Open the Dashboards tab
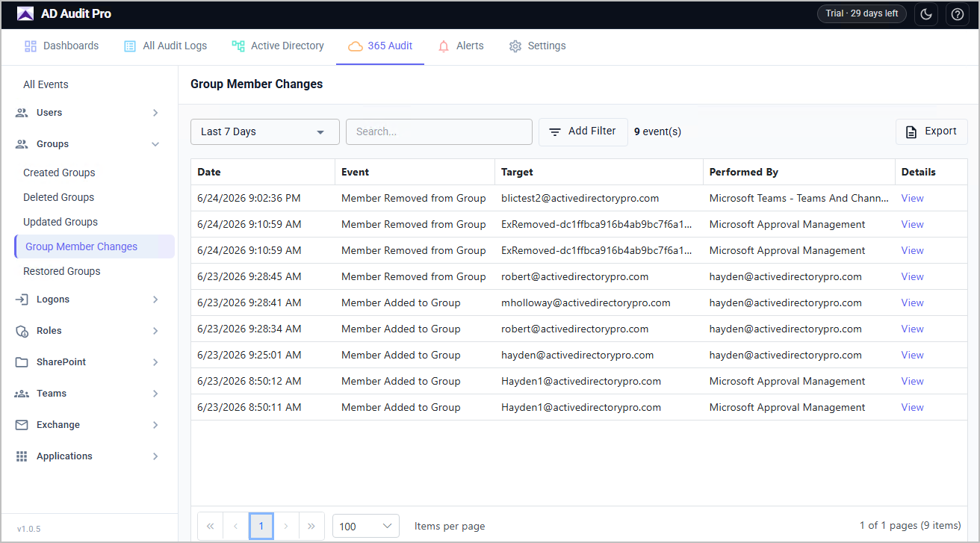The image size is (980, 543). [x=61, y=46]
